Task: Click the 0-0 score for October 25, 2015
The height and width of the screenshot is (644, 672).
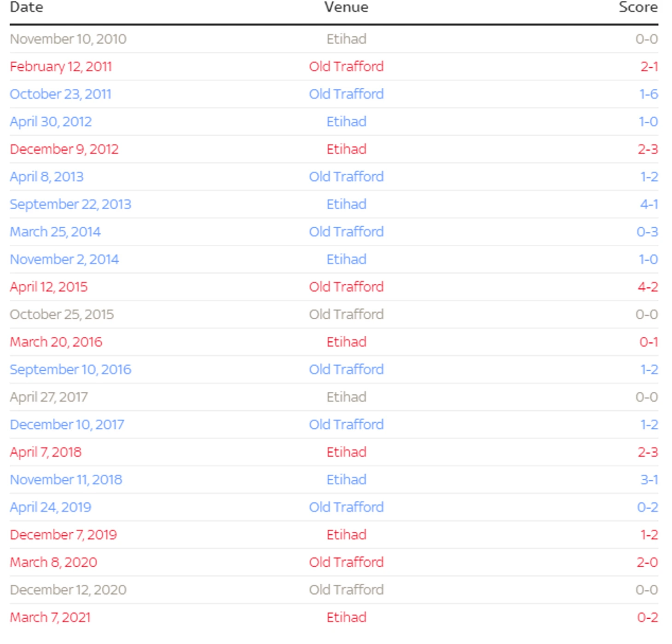Action: (647, 315)
